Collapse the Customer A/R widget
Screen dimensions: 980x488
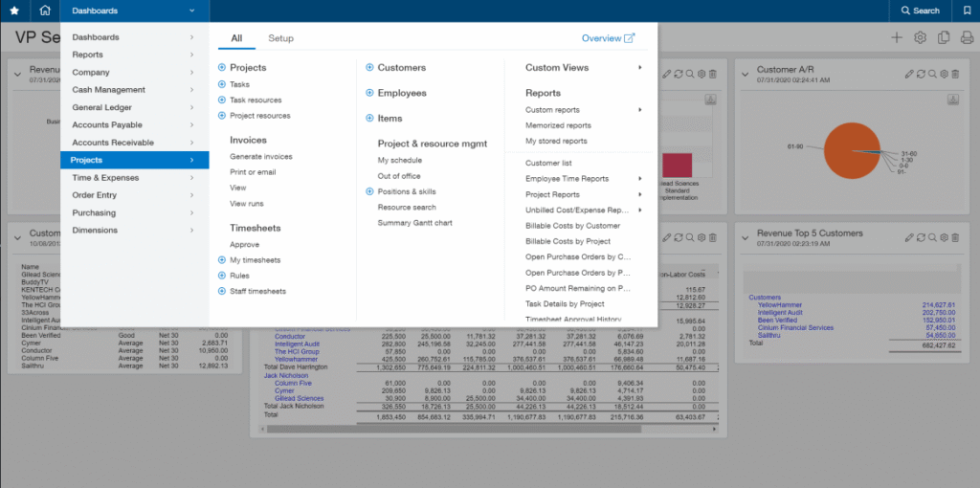(x=745, y=75)
